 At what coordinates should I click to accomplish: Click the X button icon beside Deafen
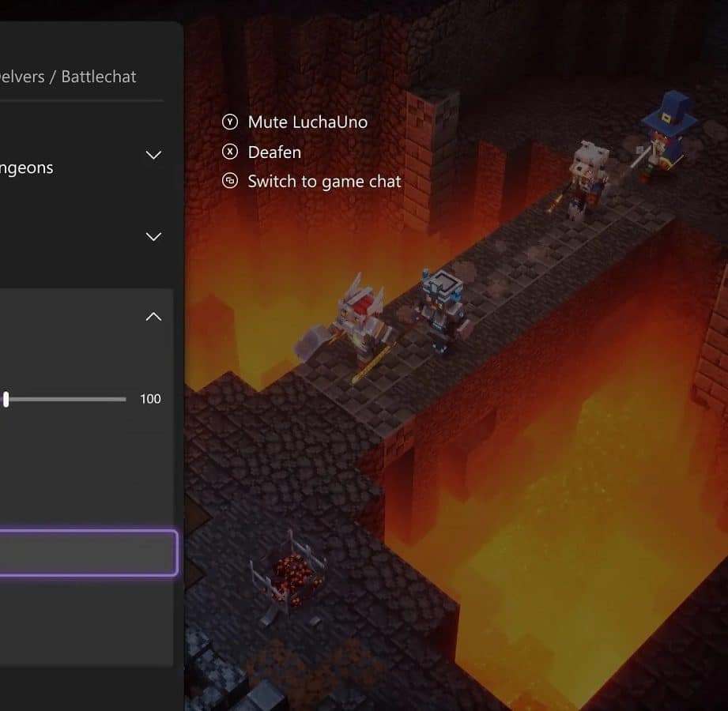[230, 152]
